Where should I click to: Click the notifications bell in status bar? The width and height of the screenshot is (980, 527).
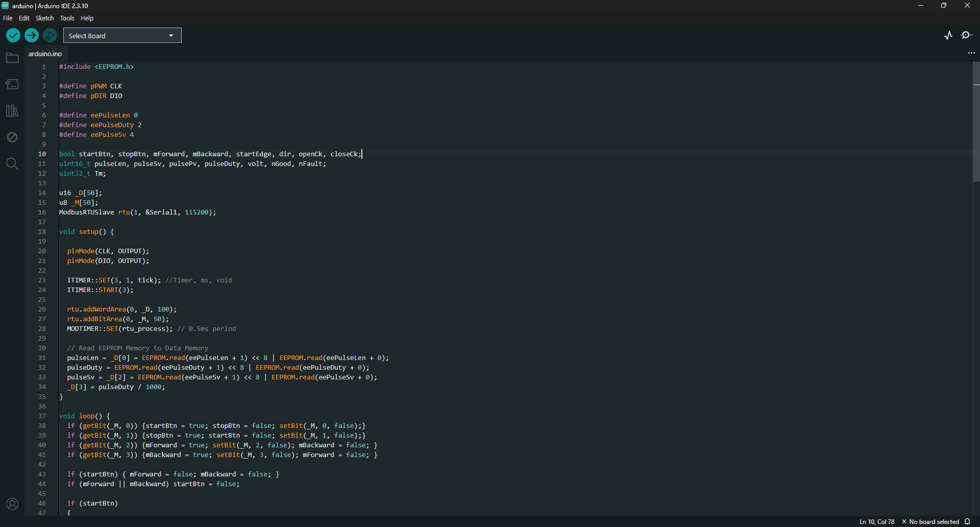pyautogui.click(x=967, y=521)
